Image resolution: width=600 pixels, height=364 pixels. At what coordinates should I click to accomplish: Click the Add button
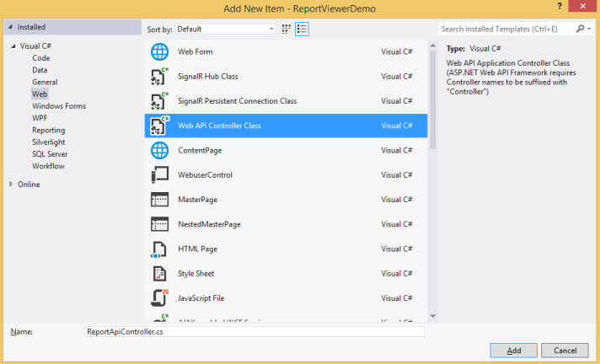[x=513, y=351]
